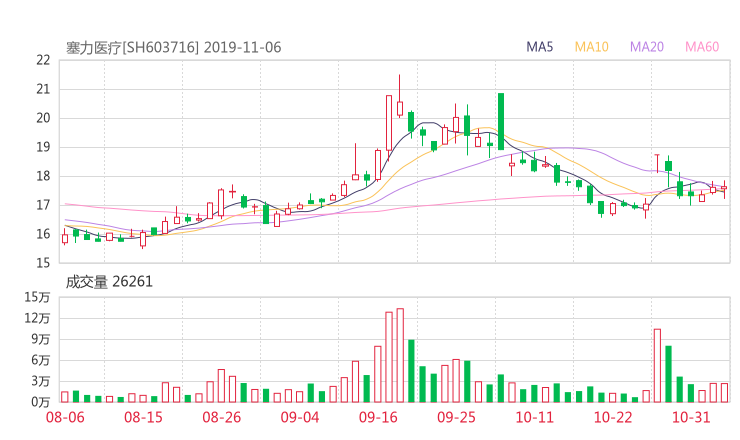Image resolution: width=740 pixels, height=440 pixels.
Task: Click the MA10 legend label
Action: coord(591,47)
